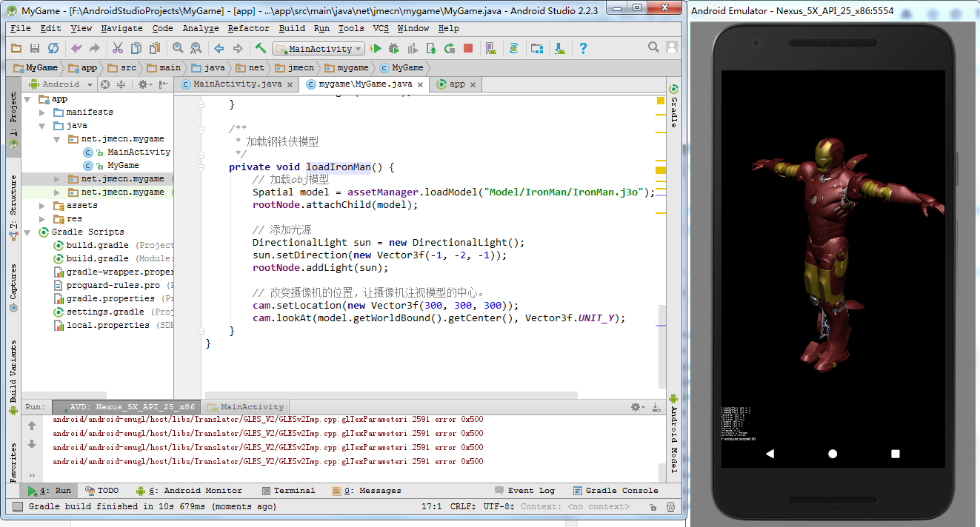Click the Synchronize toolbar icon

(53, 48)
